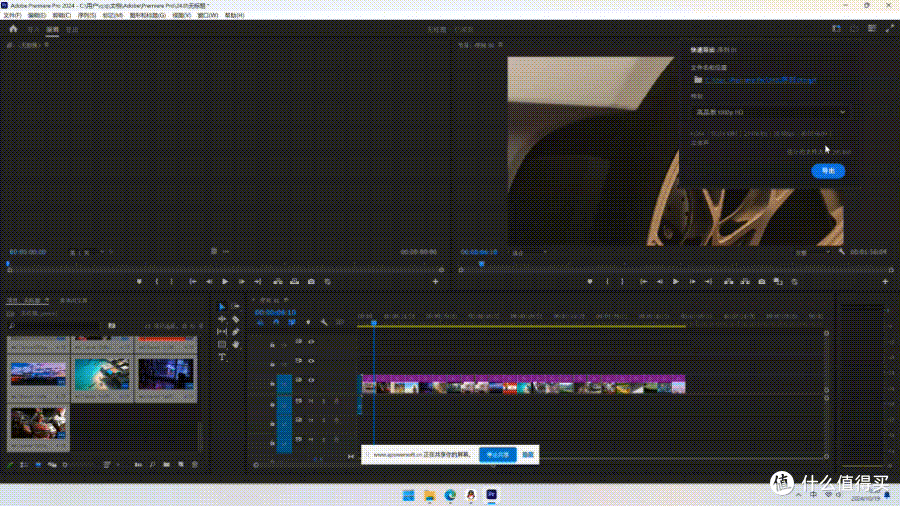Open the 序列(S) menu

(87, 15)
